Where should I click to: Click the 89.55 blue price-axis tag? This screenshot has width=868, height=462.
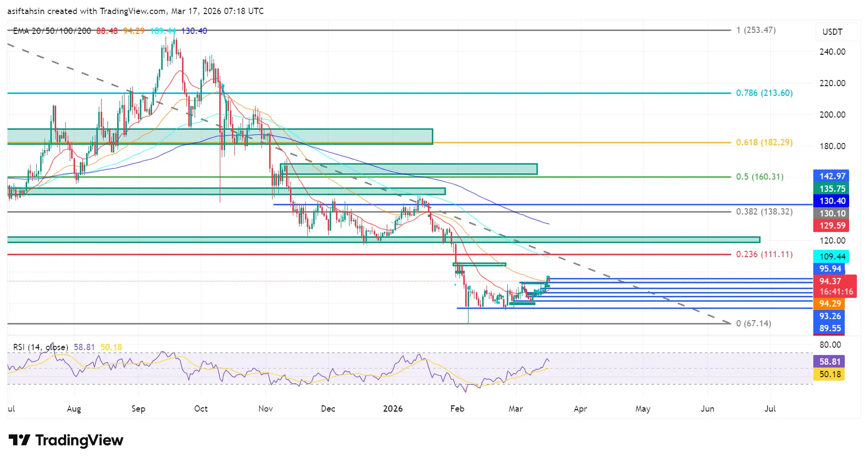coord(829,328)
